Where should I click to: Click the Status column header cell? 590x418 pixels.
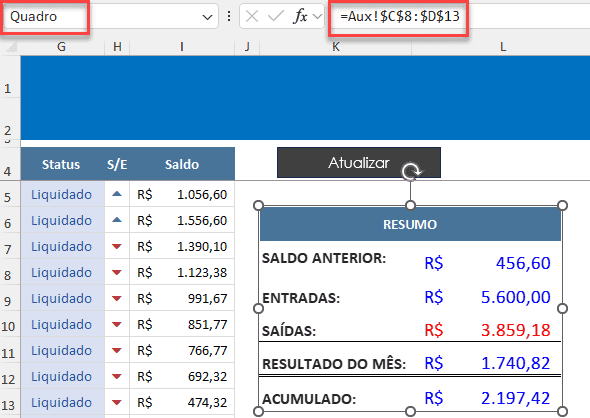click(61, 164)
